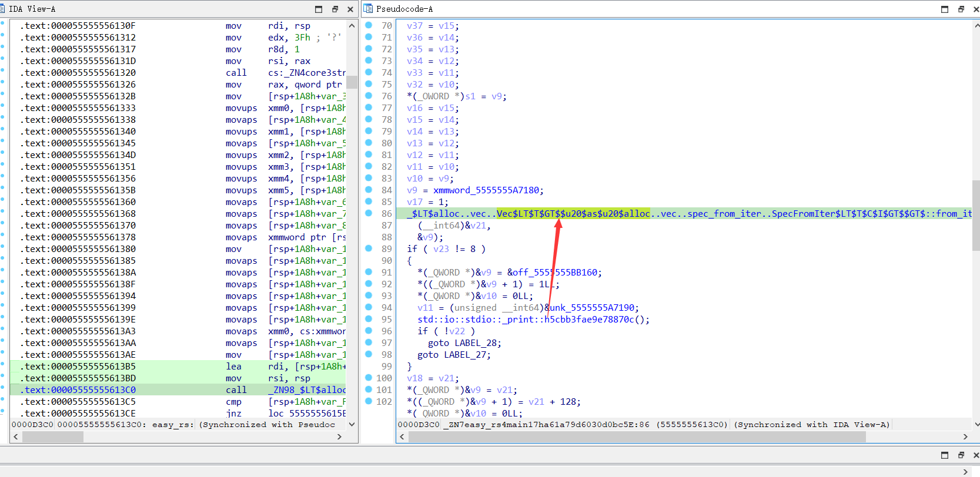Viewport: 980px width, 477px height.
Task: Float the bottom output panel
Action: point(961,455)
